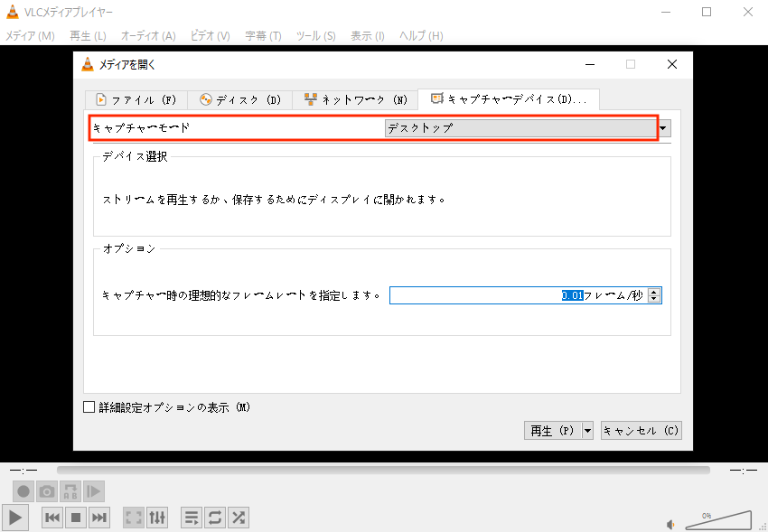
Task: Skip to previous media track
Action: coord(53,518)
